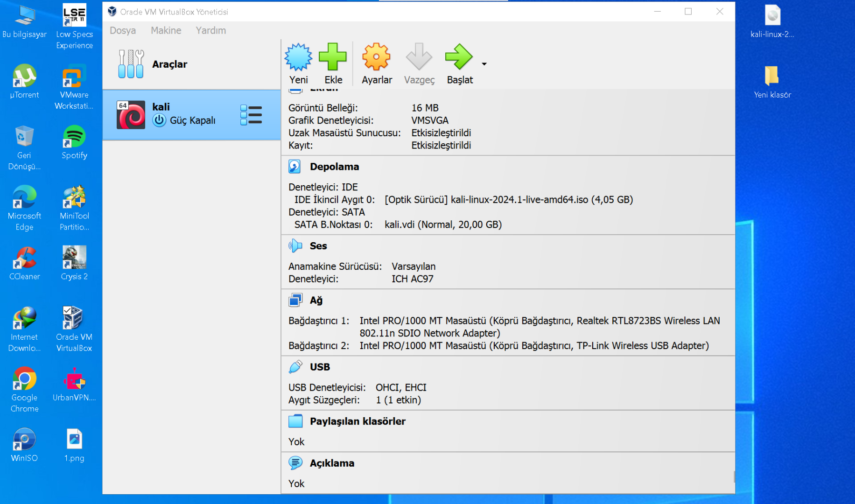Screen dimensions: 855x504
Task: Click the Depolama disk icon
Action: [x=294, y=167]
